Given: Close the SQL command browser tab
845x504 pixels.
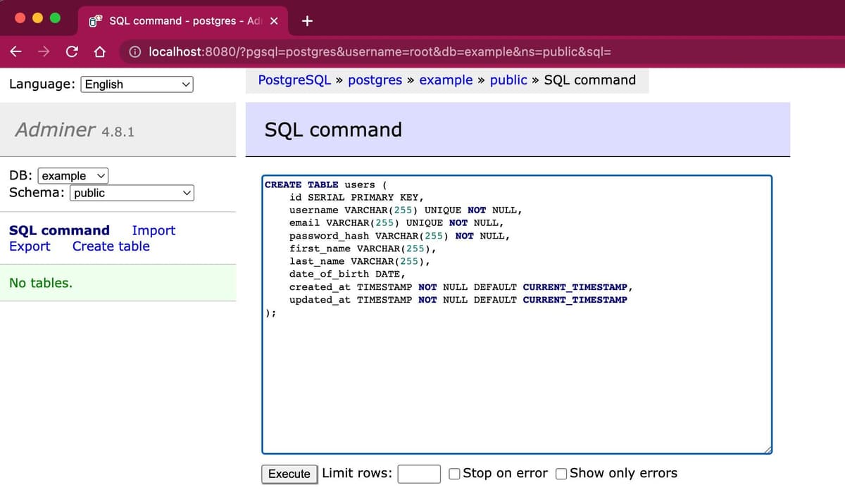Looking at the screenshot, I should coord(274,20).
